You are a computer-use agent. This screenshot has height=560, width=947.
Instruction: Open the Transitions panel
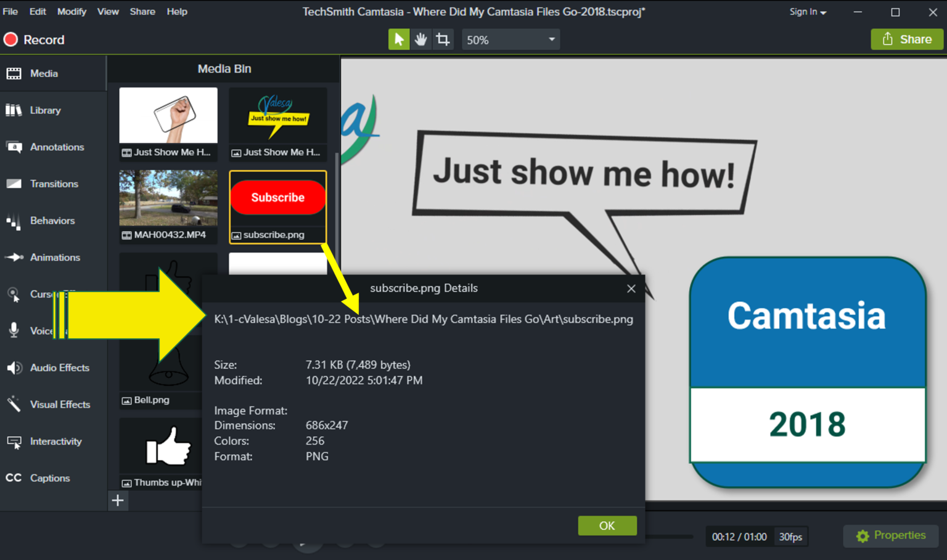coord(54,184)
